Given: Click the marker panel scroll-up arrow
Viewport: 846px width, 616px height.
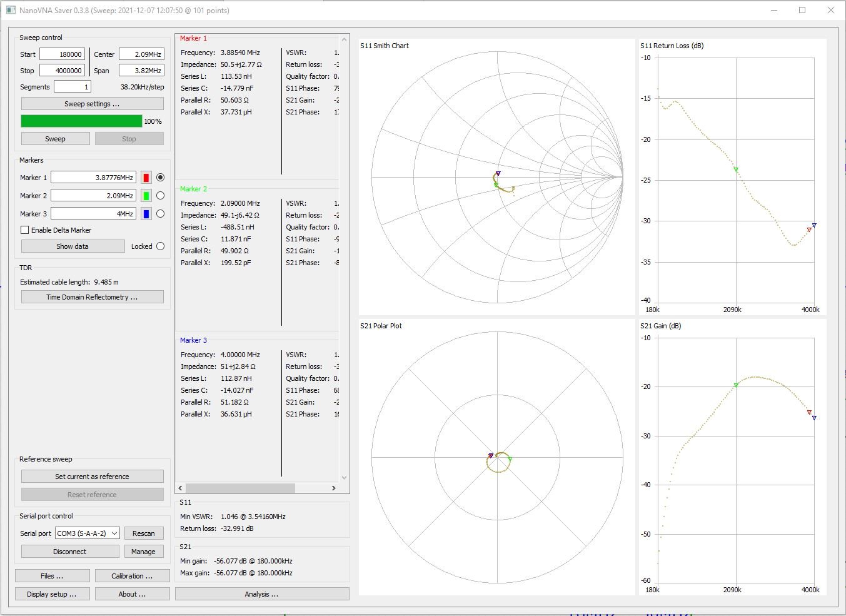Looking at the screenshot, I should coord(344,39).
